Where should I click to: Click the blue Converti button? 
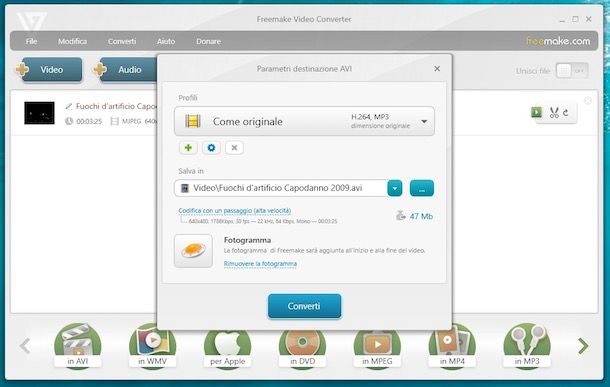[304, 306]
